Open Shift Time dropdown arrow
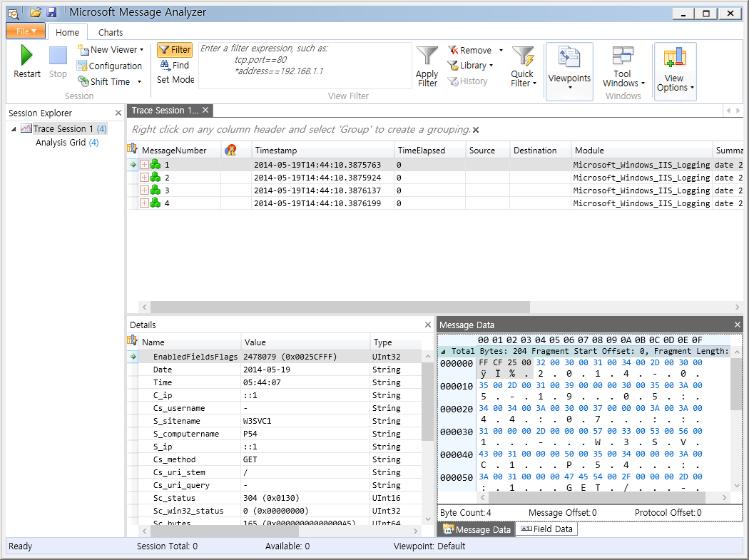The image size is (749, 560). (x=140, y=82)
